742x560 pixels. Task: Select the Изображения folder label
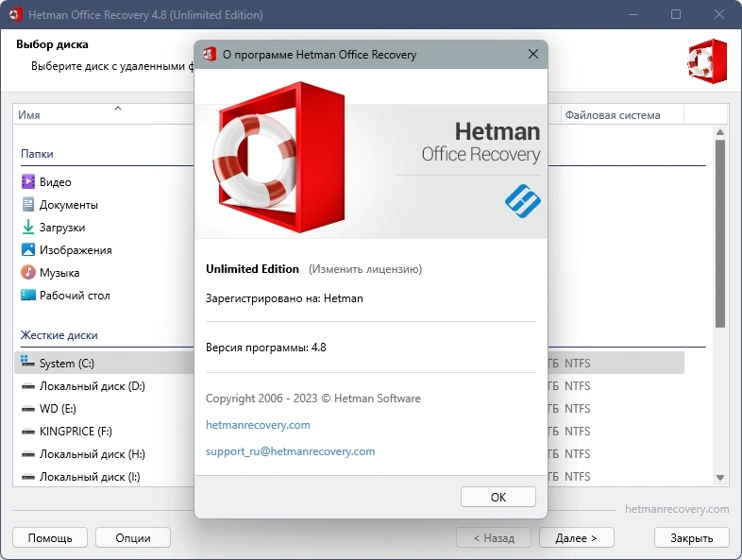(76, 250)
